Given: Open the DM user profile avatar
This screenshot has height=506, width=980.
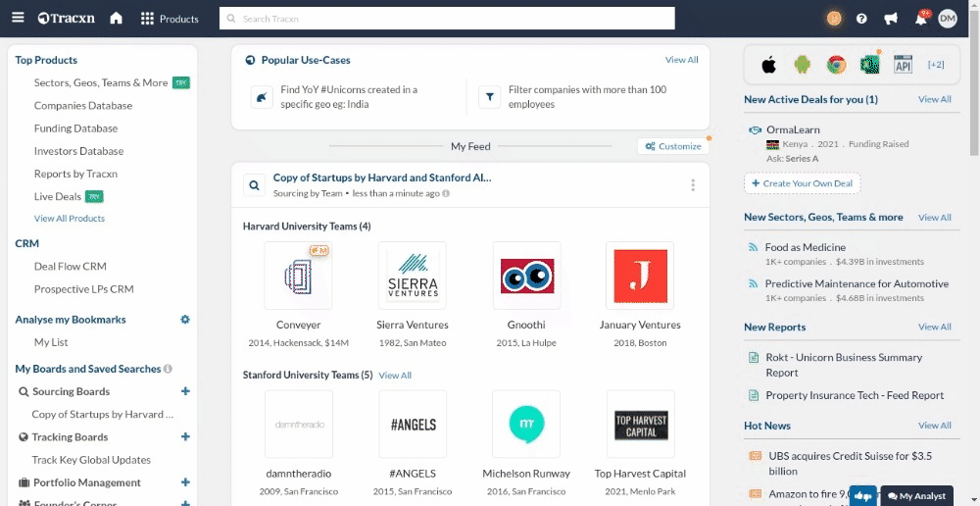Looking at the screenshot, I should point(948,19).
